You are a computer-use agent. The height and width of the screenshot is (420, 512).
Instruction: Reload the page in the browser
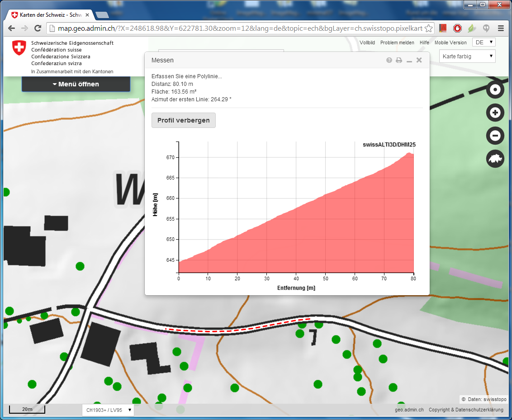38,28
